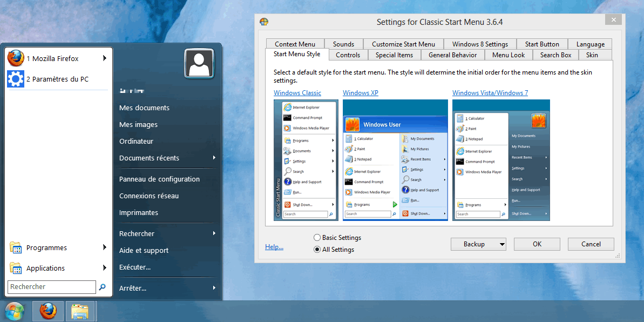Open the Customize Start Menu tab

(403, 44)
